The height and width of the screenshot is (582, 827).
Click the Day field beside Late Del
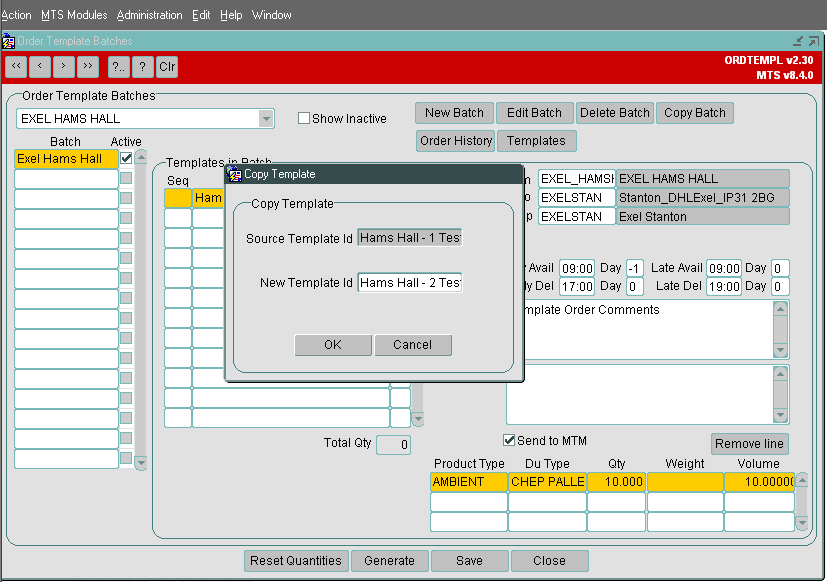[780, 287]
